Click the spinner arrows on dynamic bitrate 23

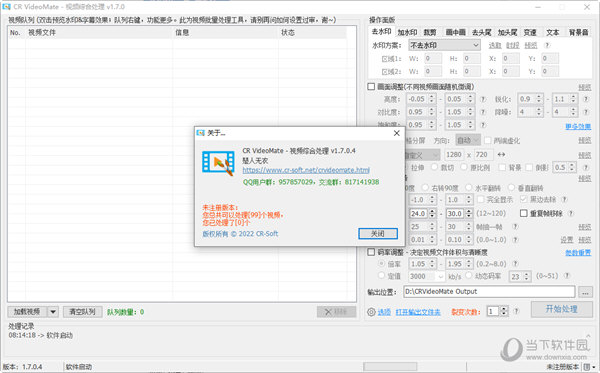(527, 276)
